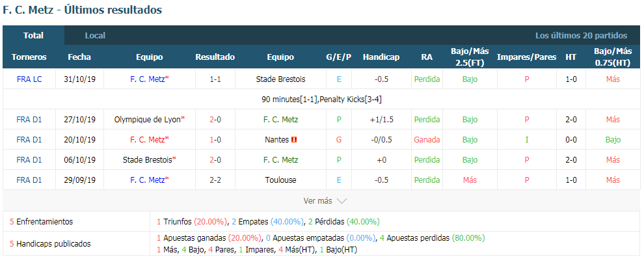Click the Ganada result cell
Image resolution: width=644 pixels, height=257 pixels.
pos(427,140)
